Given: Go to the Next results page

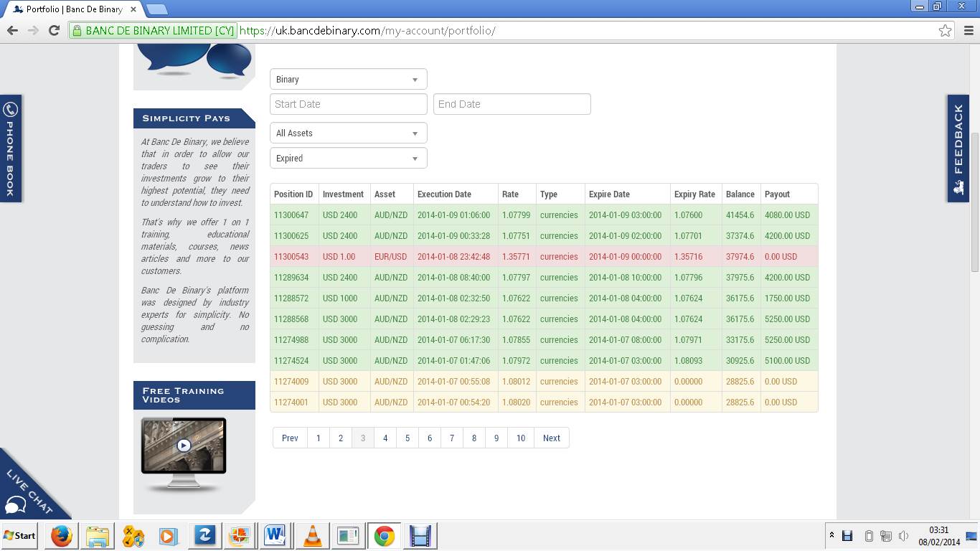Looking at the screenshot, I should [551, 438].
